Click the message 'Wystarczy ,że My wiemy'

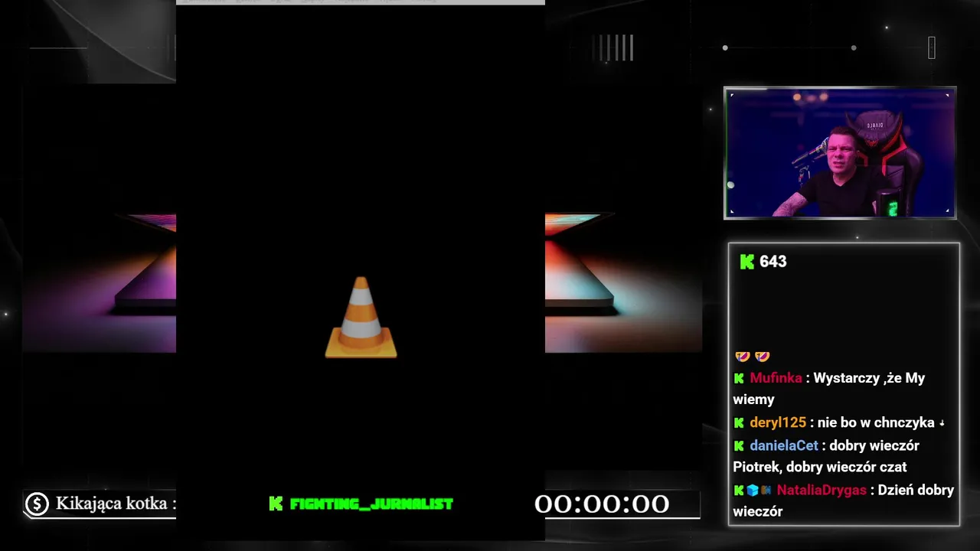(829, 389)
